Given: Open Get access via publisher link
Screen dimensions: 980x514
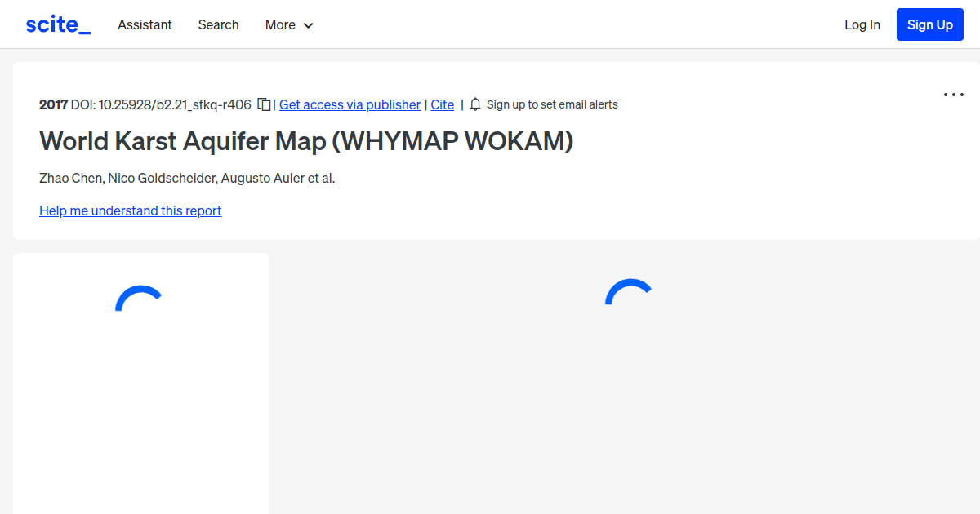Looking at the screenshot, I should pyautogui.click(x=350, y=104).
